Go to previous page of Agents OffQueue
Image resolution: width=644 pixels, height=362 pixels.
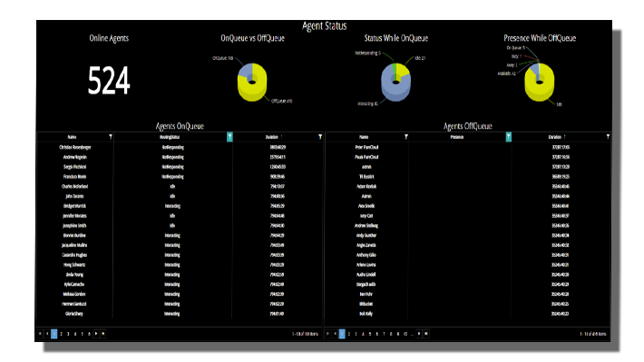pyautogui.click(x=335, y=334)
